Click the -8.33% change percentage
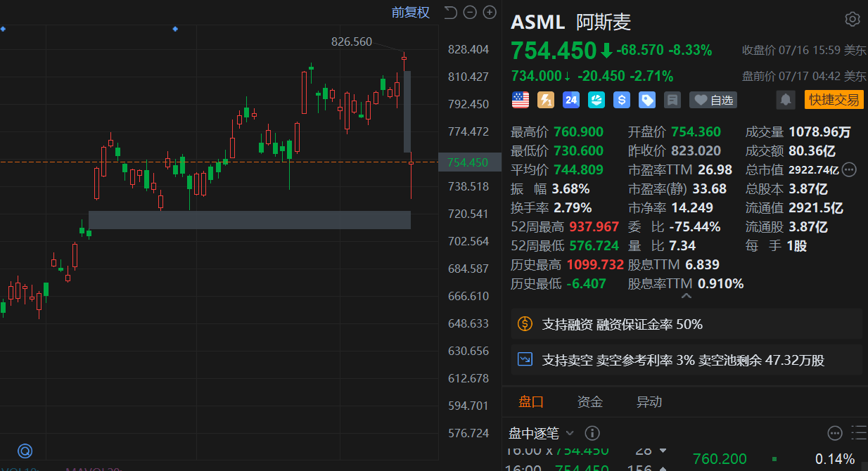Screen dimensions: 868x471 [x=690, y=51]
